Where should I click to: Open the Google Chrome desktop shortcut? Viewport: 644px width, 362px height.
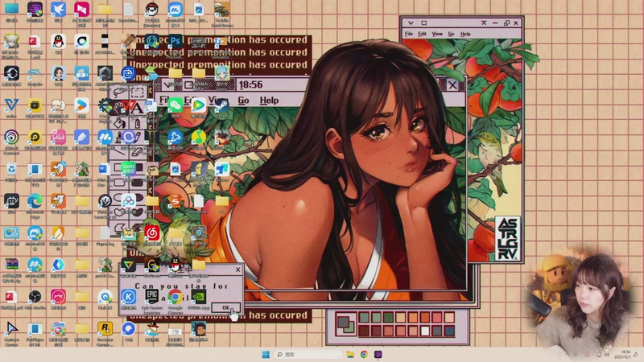(x=175, y=297)
